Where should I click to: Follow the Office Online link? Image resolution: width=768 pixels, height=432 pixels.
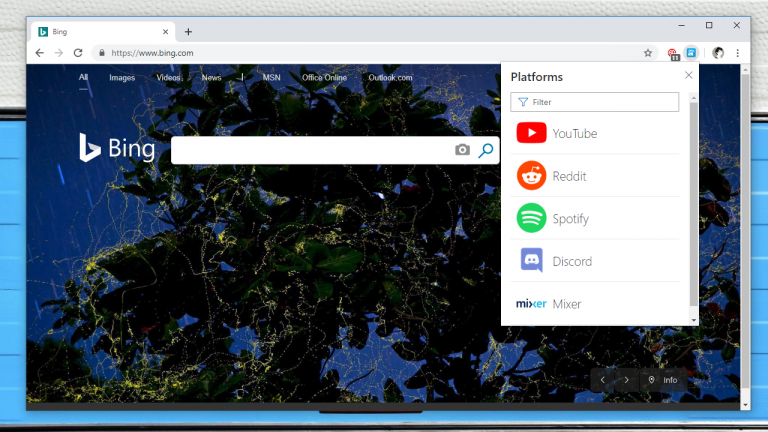pyautogui.click(x=324, y=77)
